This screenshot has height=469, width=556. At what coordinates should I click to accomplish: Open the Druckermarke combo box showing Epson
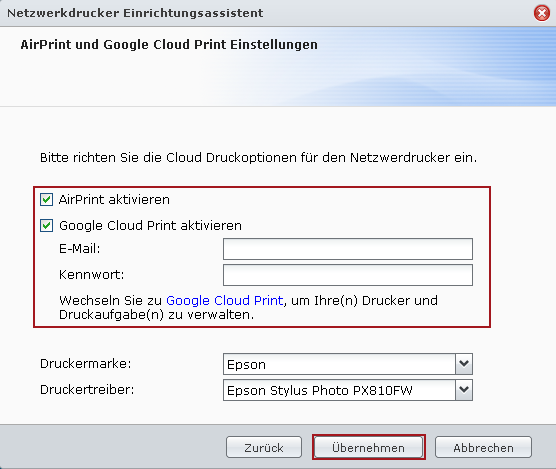click(x=339, y=364)
